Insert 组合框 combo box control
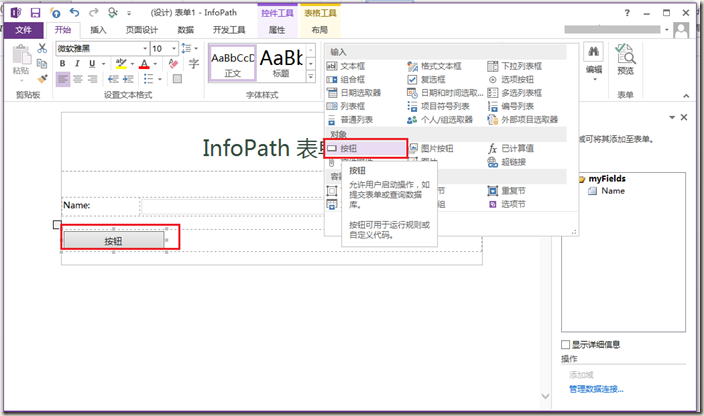The width and height of the screenshot is (704, 416). [x=346, y=79]
